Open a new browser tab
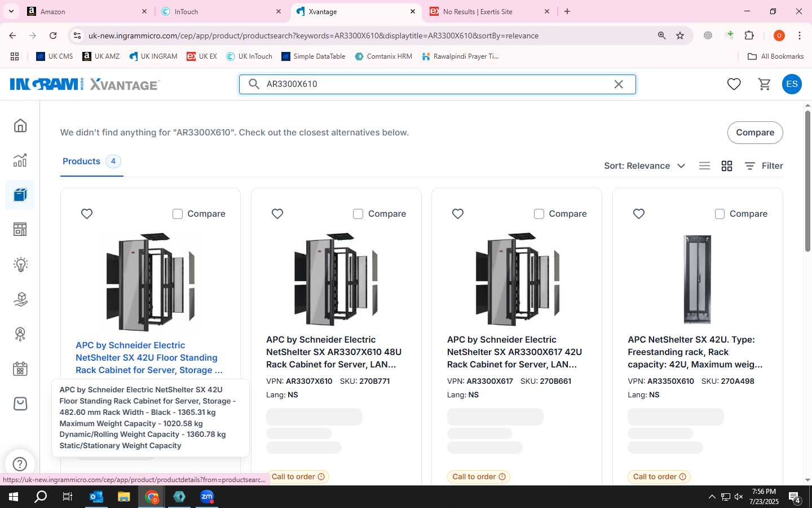The image size is (812, 508). click(567, 11)
